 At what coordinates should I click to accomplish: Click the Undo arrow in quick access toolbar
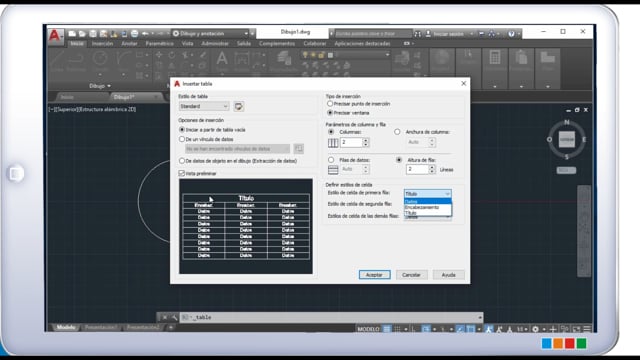pos(145,34)
